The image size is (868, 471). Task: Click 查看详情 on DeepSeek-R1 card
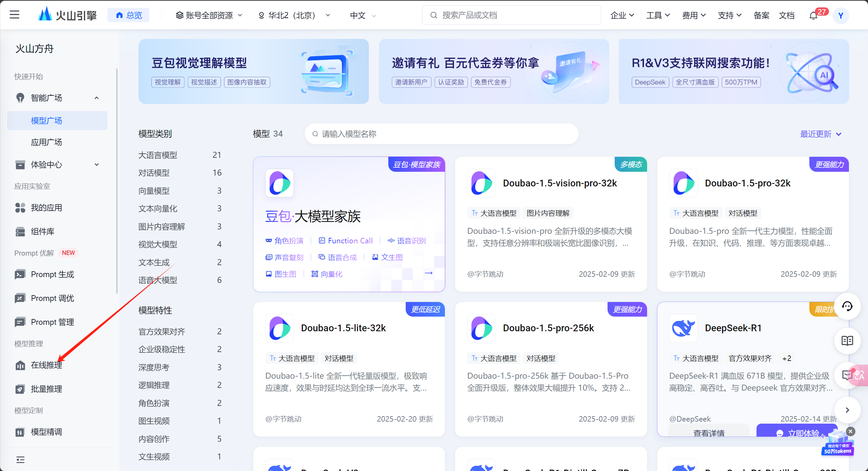pyautogui.click(x=709, y=432)
